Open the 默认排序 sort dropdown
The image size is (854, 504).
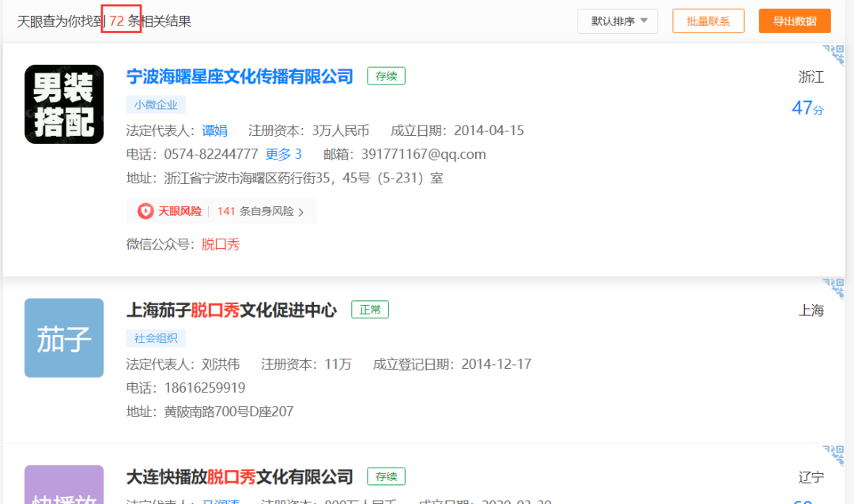(618, 21)
